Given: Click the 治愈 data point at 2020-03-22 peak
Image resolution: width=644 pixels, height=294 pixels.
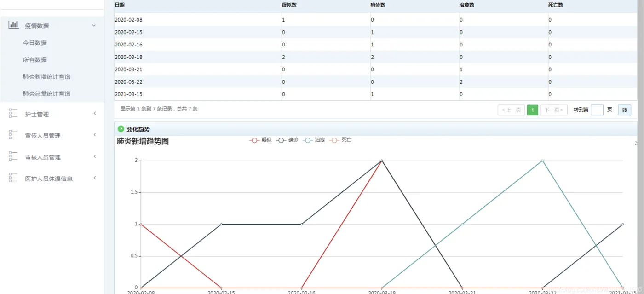Looking at the screenshot, I should point(542,161).
